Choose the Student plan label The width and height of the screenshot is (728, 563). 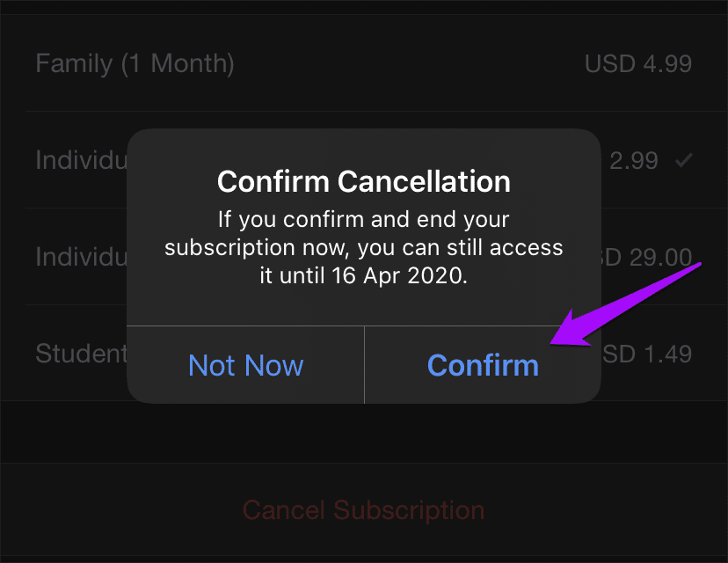pyautogui.click(x=81, y=354)
